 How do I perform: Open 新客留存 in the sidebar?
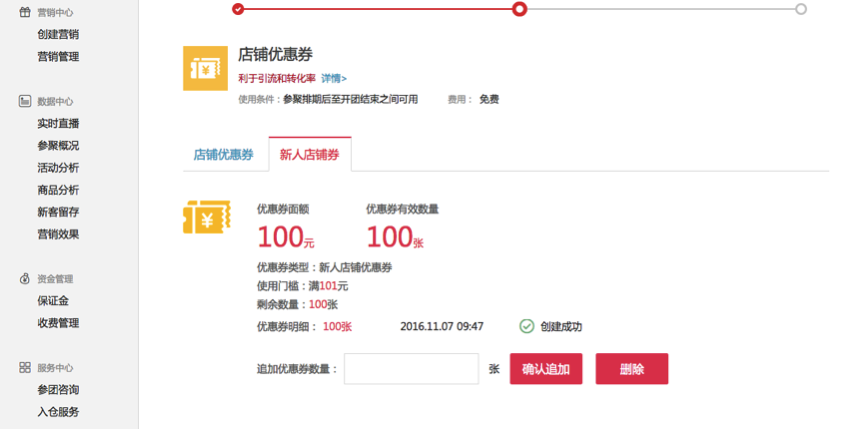(58, 212)
